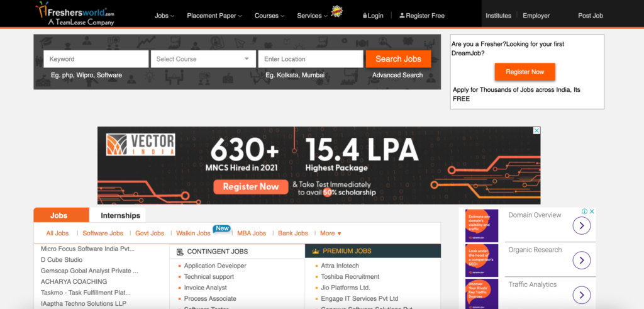The height and width of the screenshot is (309, 644).
Task: Click the CONTINGENT JOBS header icon
Action: 179,252
